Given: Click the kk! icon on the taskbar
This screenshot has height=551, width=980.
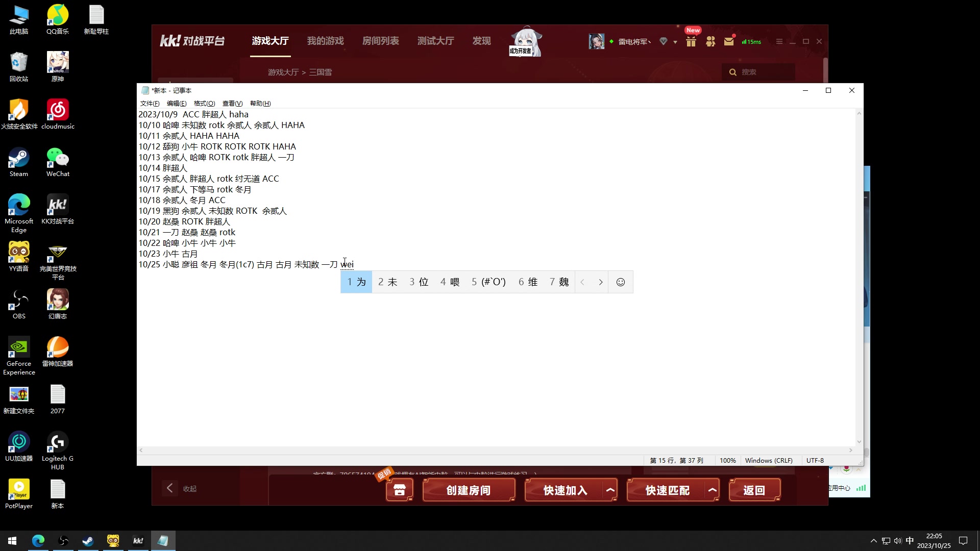Looking at the screenshot, I should click(138, 540).
